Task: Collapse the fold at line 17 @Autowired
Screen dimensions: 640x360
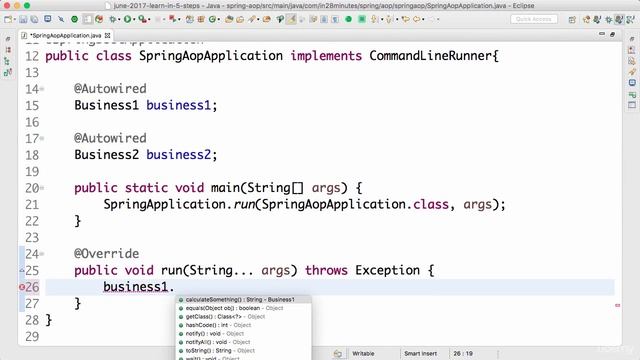Action: click(x=42, y=138)
